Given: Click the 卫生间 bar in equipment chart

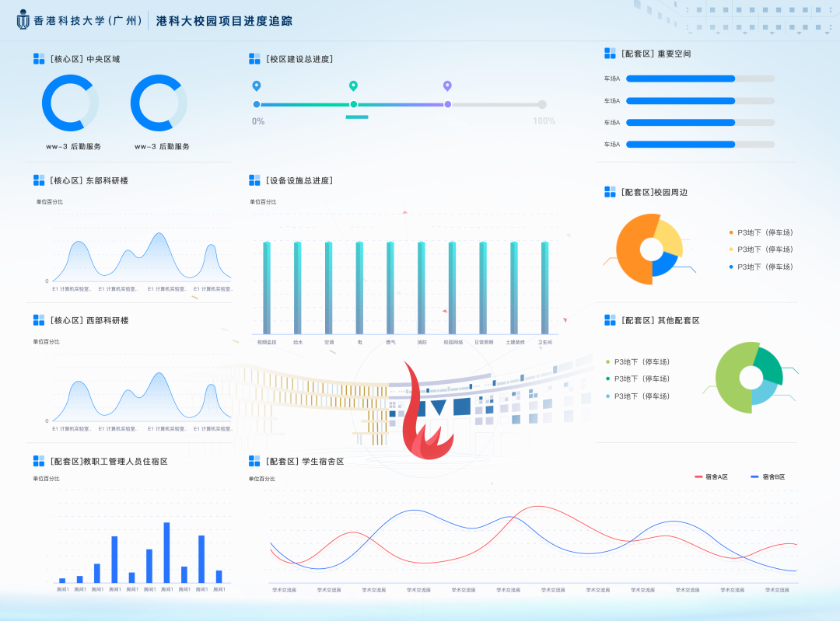Looking at the screenshot, I should [544, 288].
